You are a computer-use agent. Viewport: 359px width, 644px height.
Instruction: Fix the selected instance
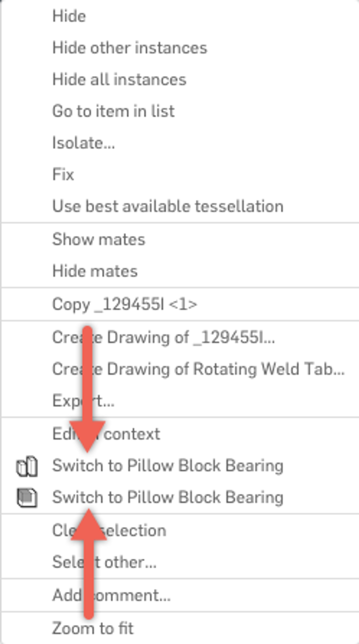[63, 174]
